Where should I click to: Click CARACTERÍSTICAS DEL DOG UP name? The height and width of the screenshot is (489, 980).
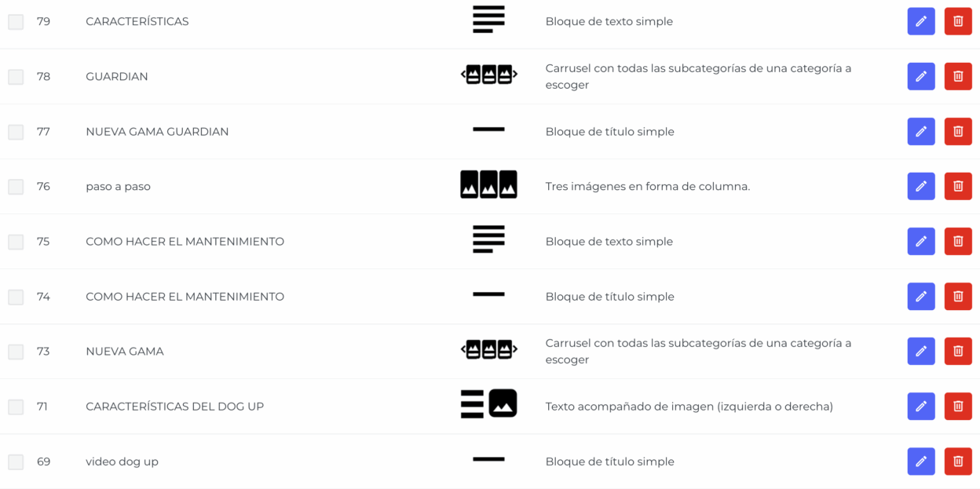[174, 407]
